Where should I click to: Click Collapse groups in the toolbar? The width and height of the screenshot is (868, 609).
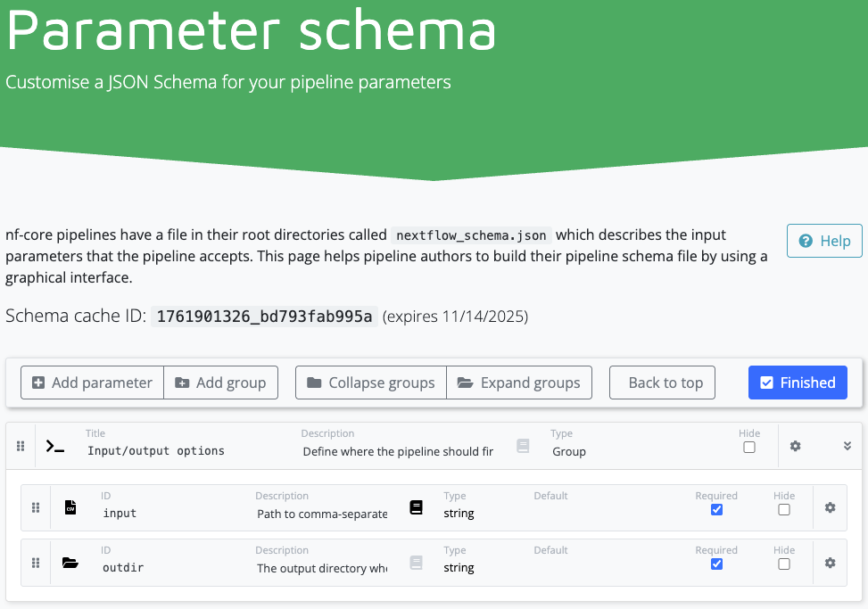point(370,383)
